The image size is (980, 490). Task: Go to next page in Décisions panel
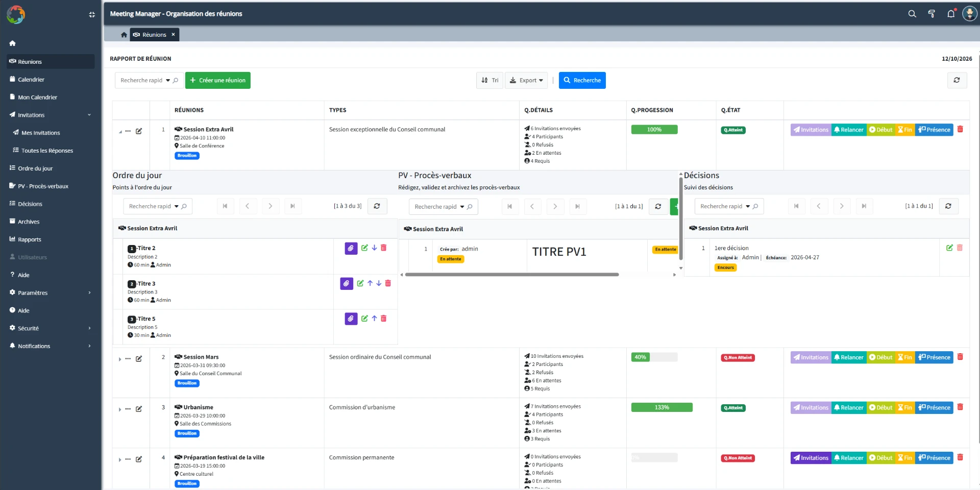point(842,206)
